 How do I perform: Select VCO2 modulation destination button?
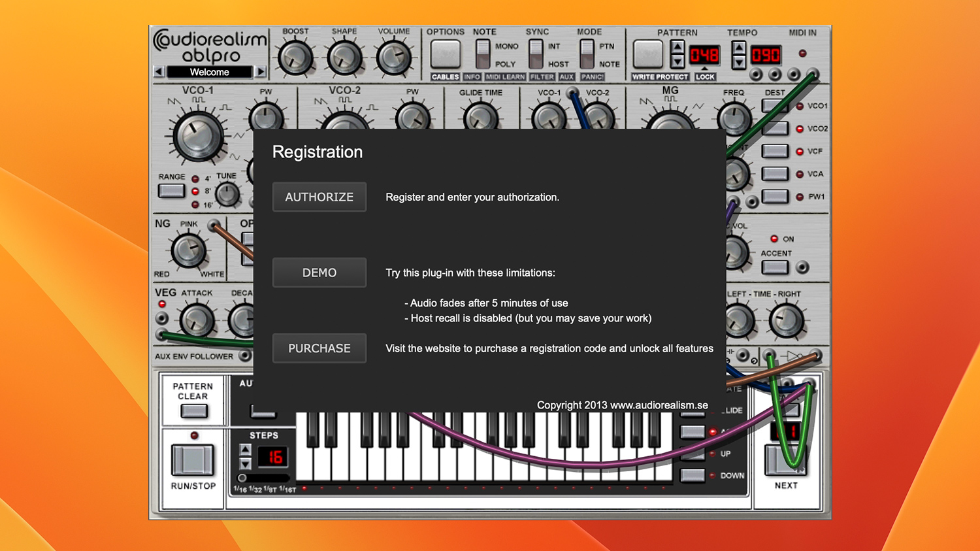tap(775, 129)
